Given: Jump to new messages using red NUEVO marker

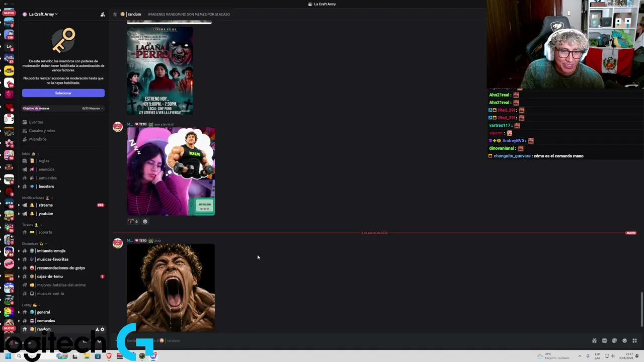Looking at the screenshot, I should click(x=631, y=233).
